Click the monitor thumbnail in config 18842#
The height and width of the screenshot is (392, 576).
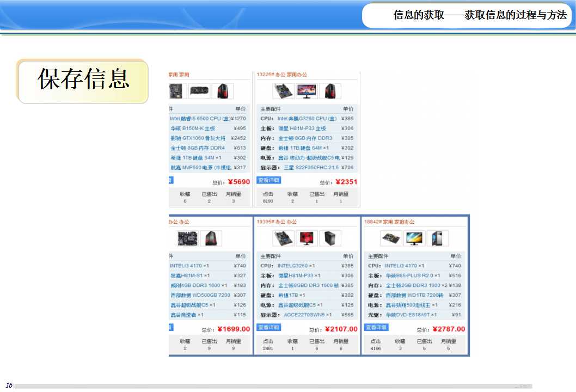[414, 238]
